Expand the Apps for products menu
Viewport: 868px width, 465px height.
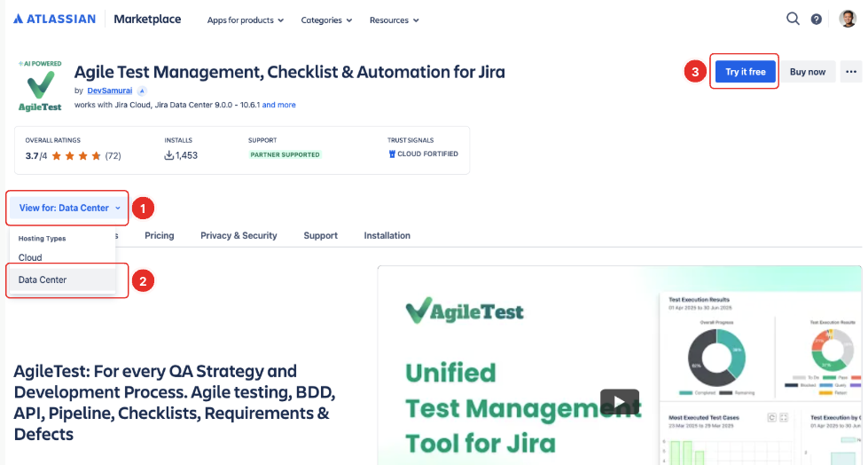[246, 20]
